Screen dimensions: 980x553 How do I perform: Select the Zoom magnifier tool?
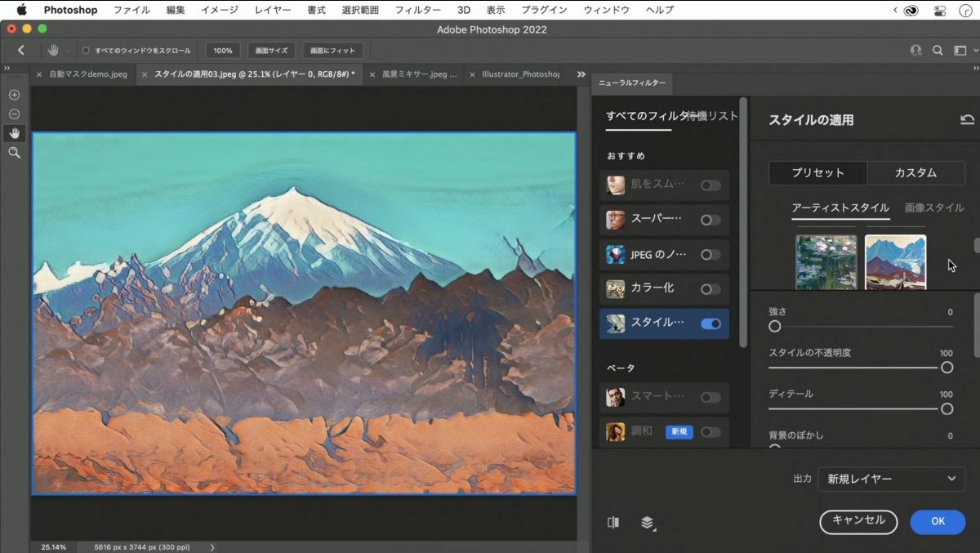click(x=14, y=153)
